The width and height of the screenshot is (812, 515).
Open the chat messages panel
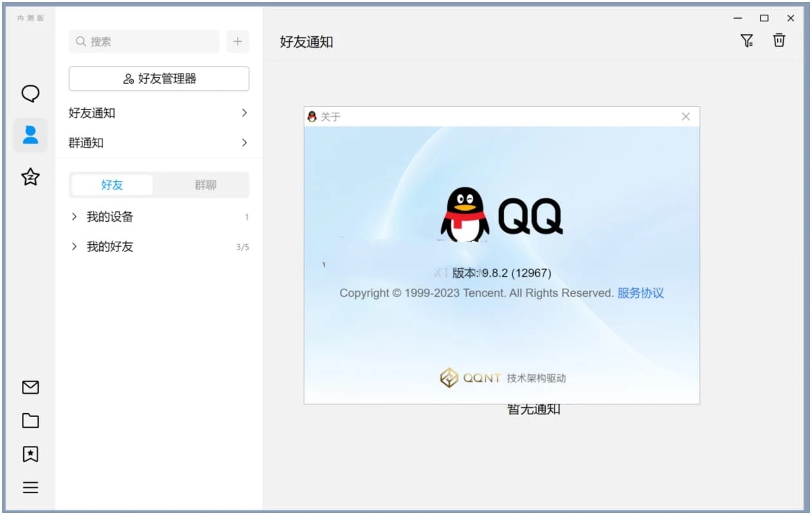coord(30,93)
